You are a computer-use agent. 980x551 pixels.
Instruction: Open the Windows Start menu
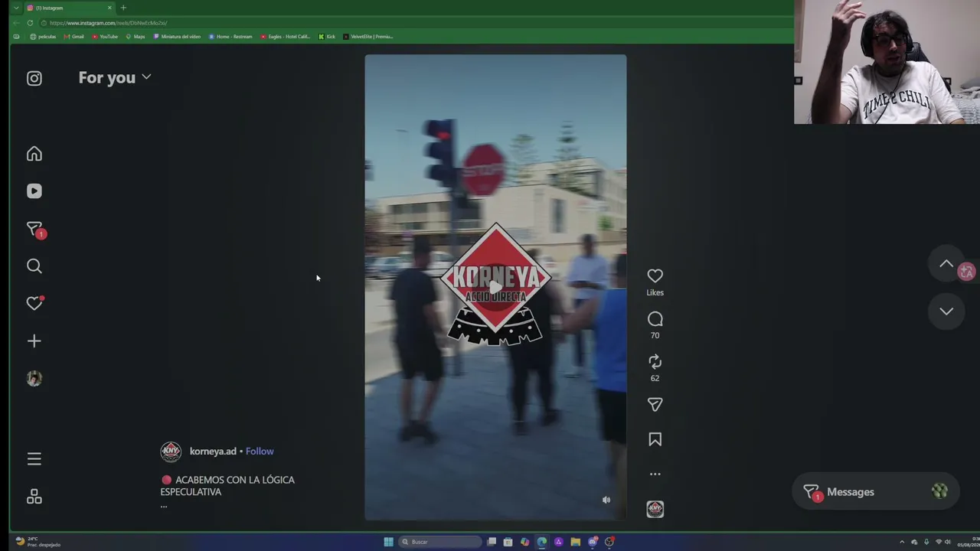388,542
